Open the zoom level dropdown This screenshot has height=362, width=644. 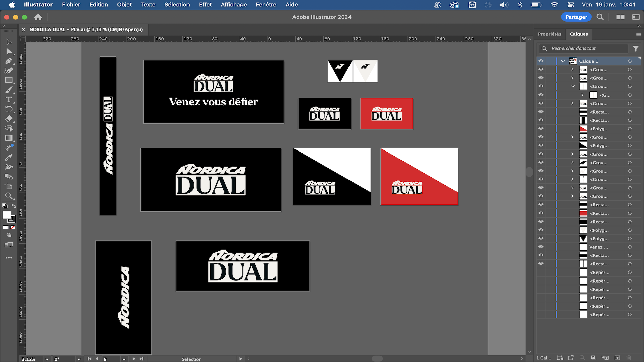[x=46, y=359]
